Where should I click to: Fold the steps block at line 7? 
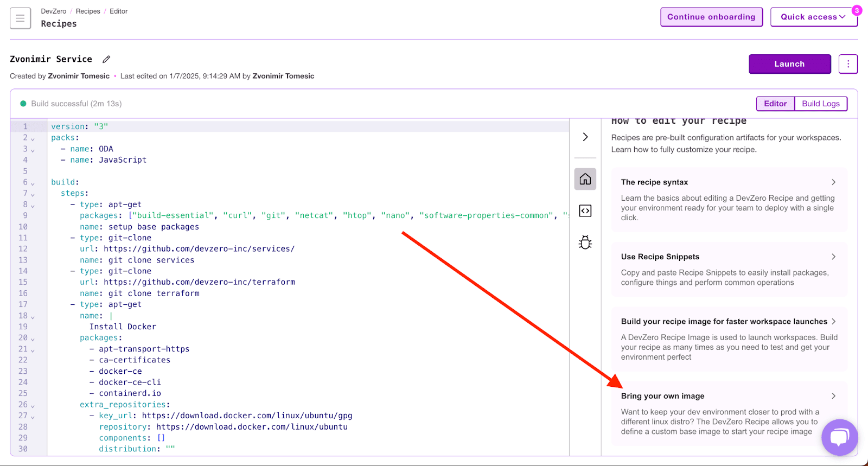(33, 194)
